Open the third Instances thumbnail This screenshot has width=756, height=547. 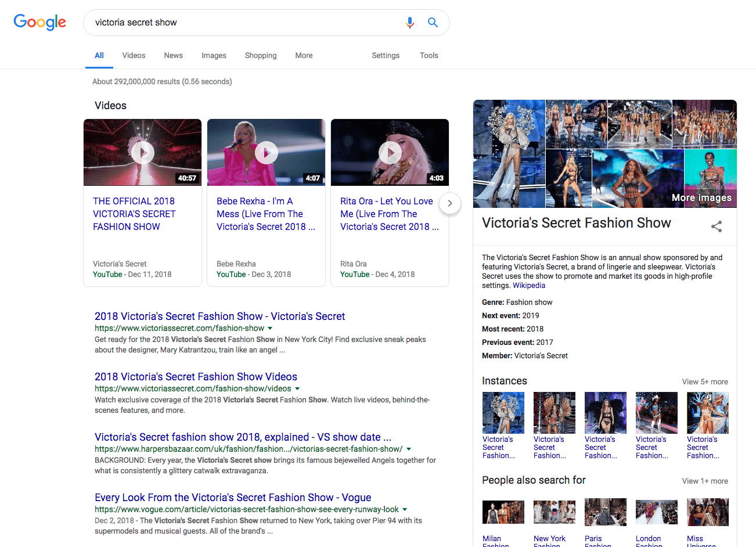click(x=606, y=413)
